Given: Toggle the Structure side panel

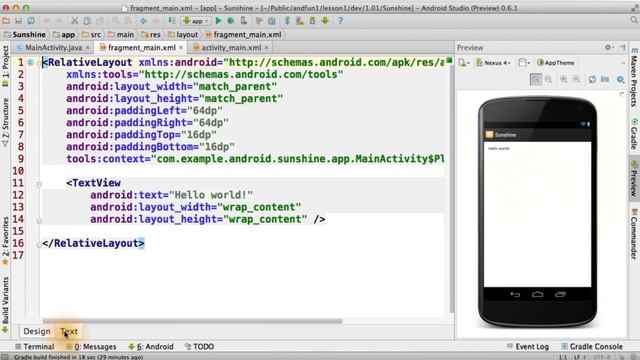Looking at the screenshot, I should click(5, 122).
